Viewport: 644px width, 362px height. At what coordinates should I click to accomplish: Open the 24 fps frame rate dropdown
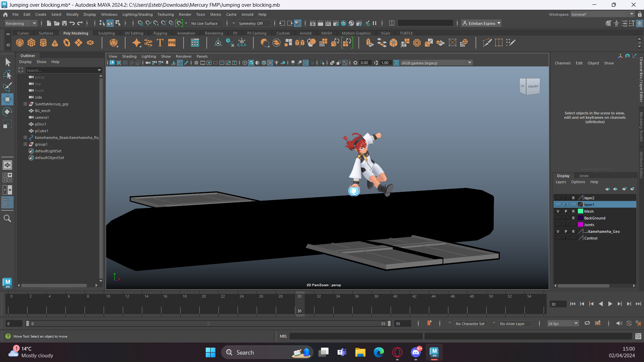point(563,324)
